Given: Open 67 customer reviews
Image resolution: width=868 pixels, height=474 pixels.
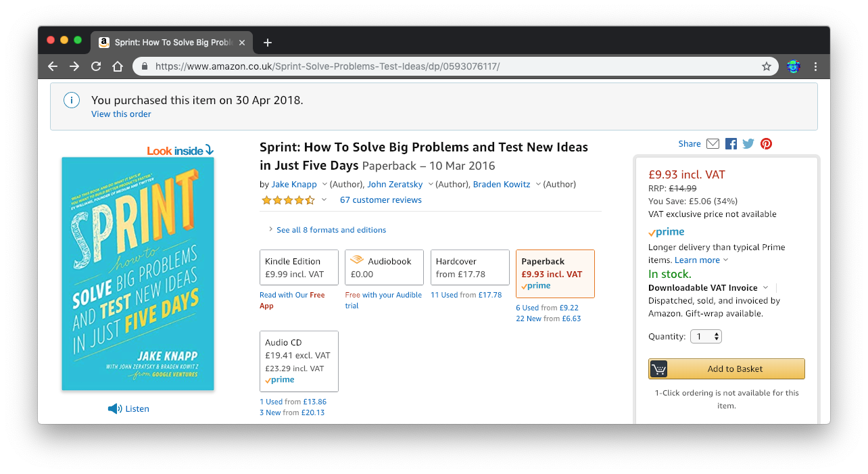Looking at the screenshot, I should 381,200.
